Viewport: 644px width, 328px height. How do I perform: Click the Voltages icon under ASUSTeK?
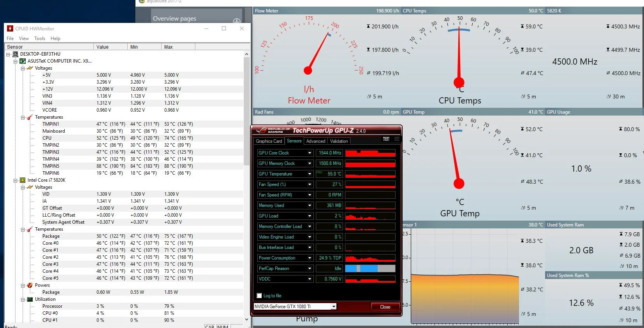coord(30,68)
